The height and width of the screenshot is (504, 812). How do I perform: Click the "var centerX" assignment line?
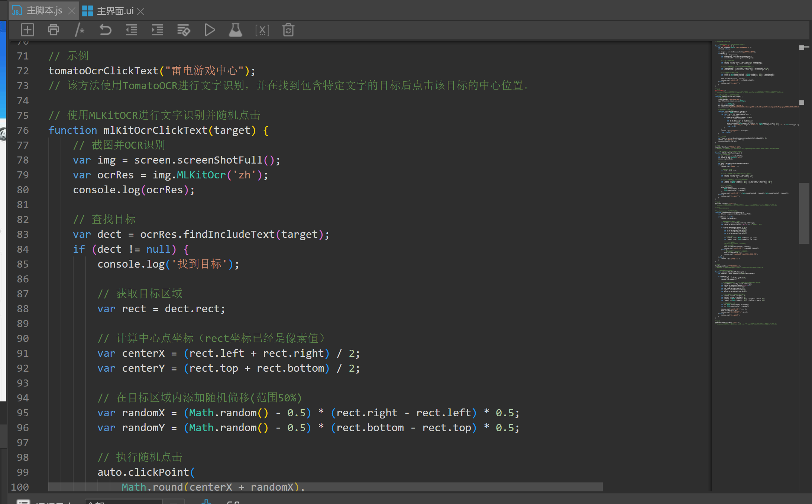pos(229,353)
